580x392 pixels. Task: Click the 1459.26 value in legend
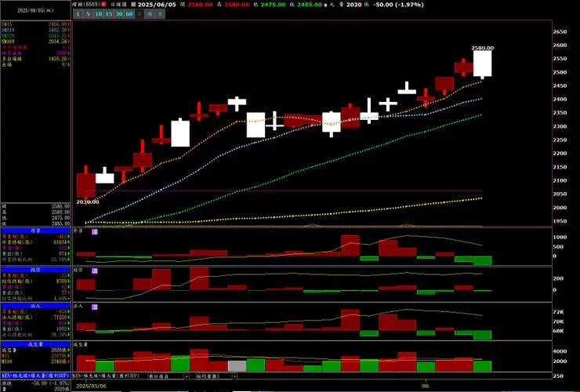57,59
